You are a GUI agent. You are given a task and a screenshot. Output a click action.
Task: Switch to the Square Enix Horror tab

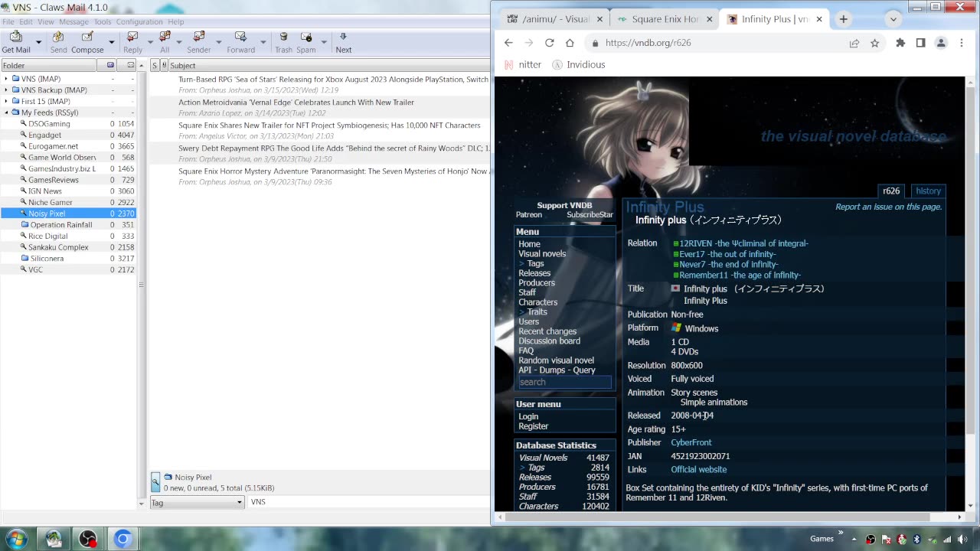[665, 19]
